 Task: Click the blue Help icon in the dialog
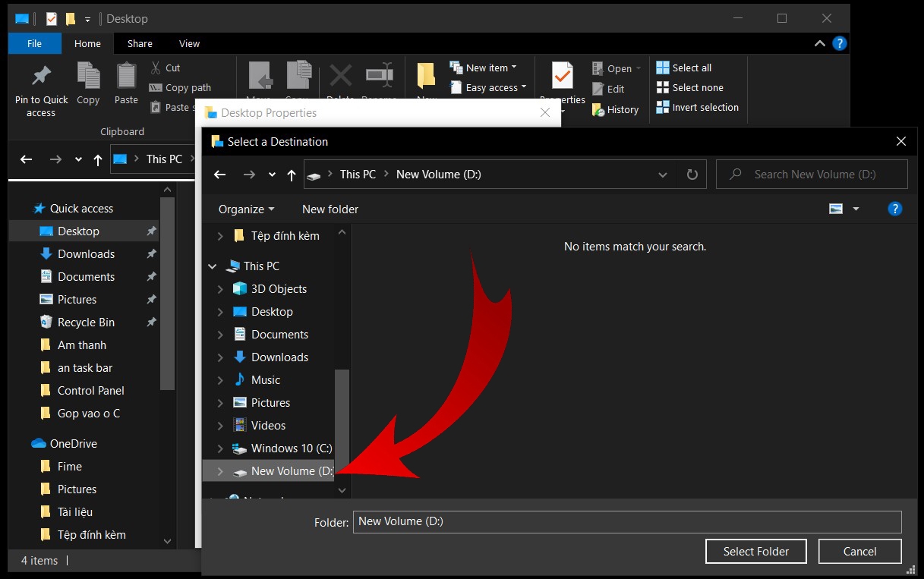click(x=895, y=209)
